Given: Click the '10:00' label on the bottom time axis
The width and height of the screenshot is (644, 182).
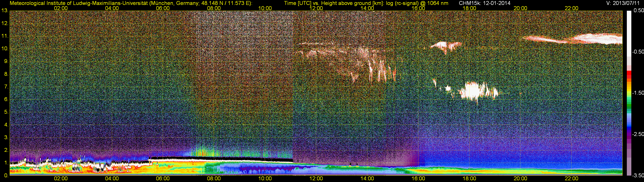Looking at the screenshot, I should coord(265,179).
